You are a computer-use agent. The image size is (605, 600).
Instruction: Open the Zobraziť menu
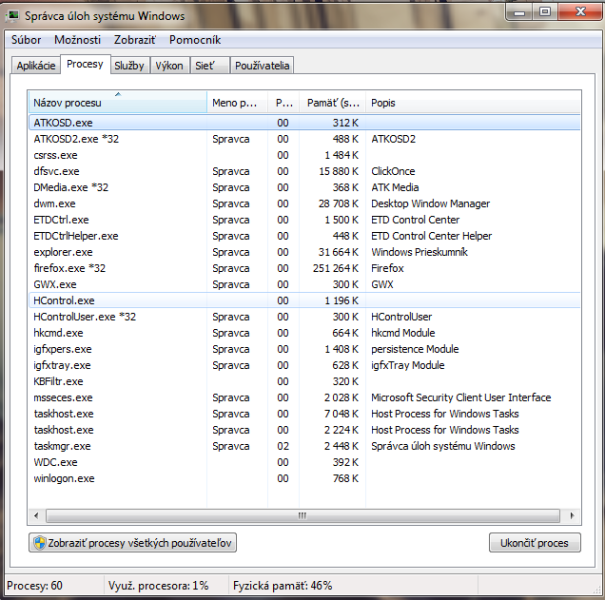(134, 40)
